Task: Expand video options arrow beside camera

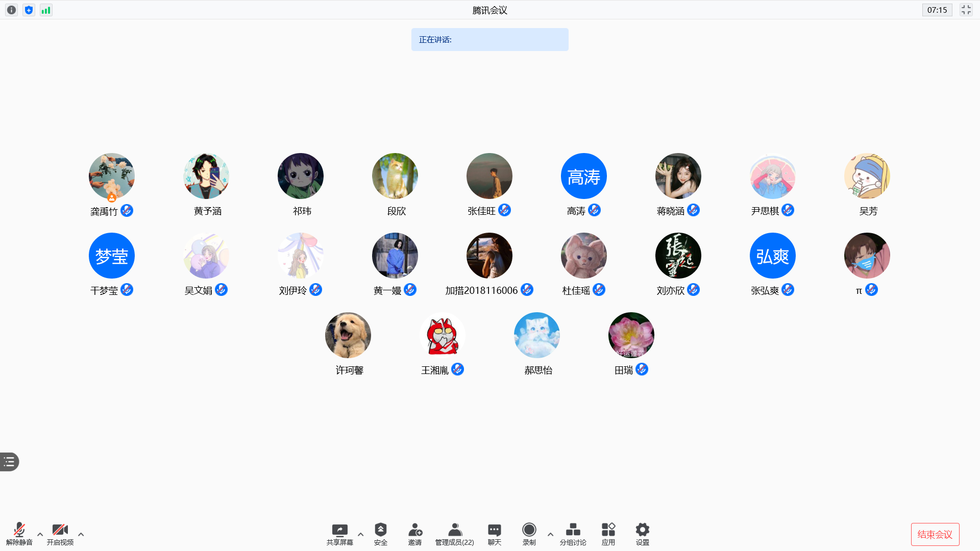Action: (81, 534)
